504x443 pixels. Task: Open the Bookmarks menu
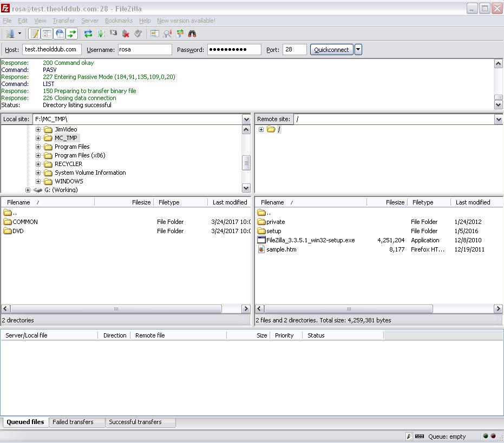[119, 21]
